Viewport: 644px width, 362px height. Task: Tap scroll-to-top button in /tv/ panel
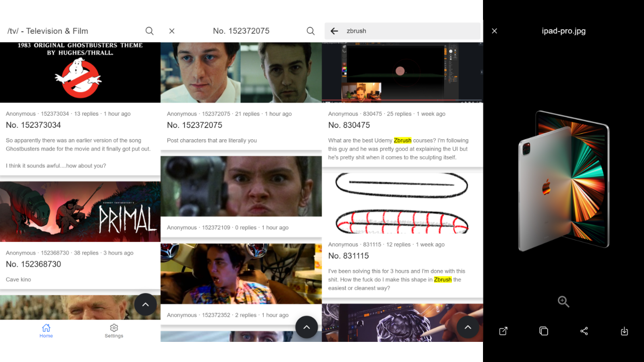click(x=145, y=304)
